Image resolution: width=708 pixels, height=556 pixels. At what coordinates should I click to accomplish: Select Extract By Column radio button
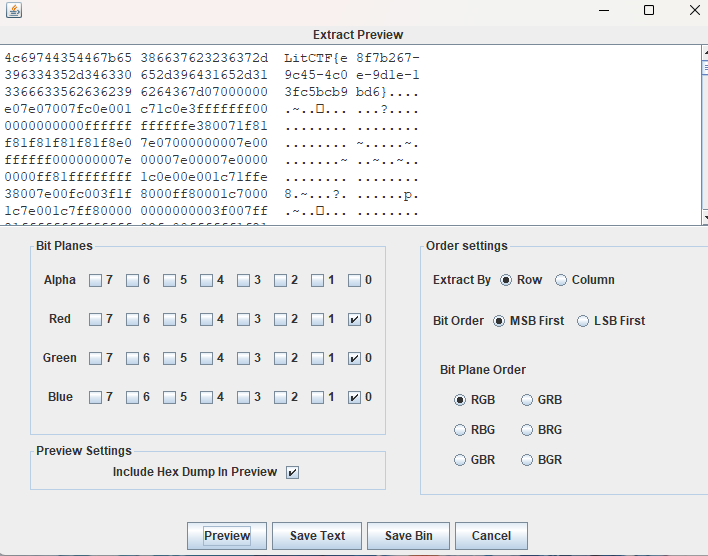[561, 280]
